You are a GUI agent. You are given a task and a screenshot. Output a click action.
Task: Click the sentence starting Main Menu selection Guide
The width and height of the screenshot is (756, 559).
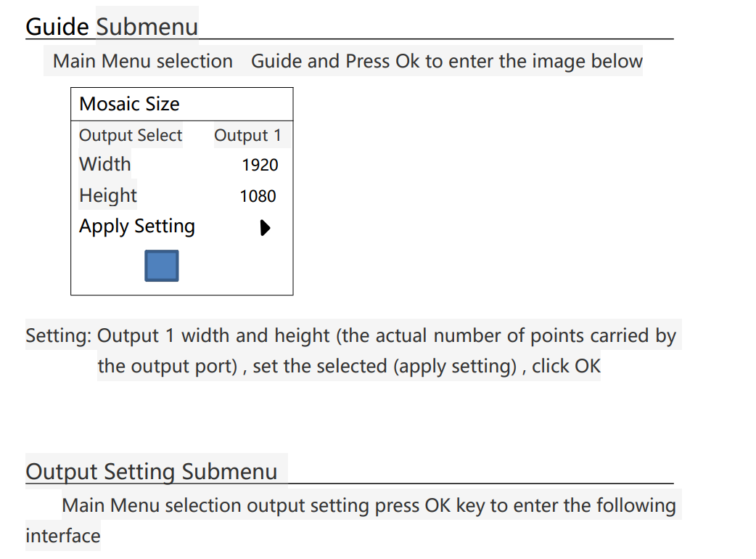[x=348, y=61]
